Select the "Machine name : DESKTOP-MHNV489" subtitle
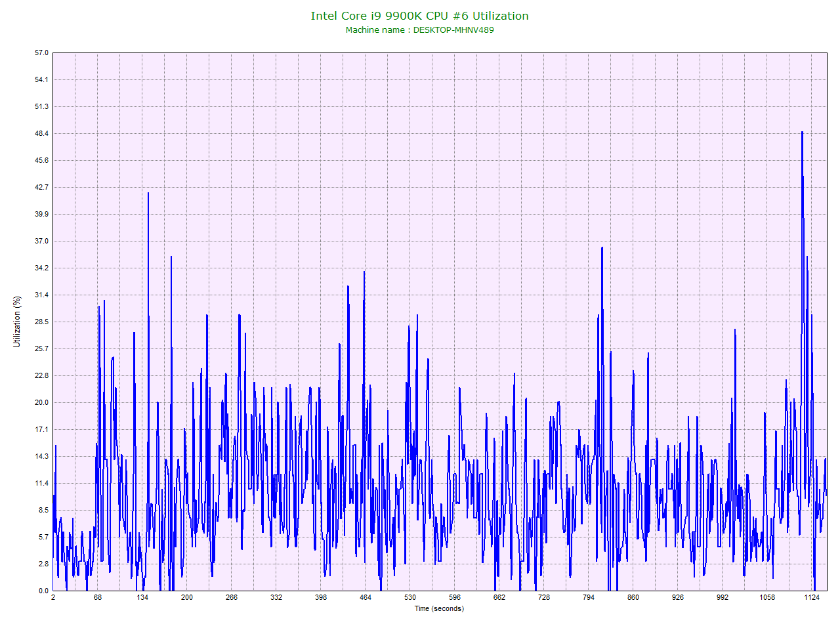840x630 pixels. pos(419,30)
